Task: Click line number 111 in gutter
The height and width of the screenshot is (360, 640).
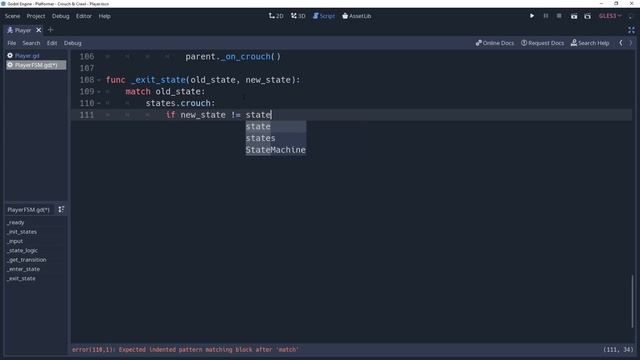Action: [87, 115]
